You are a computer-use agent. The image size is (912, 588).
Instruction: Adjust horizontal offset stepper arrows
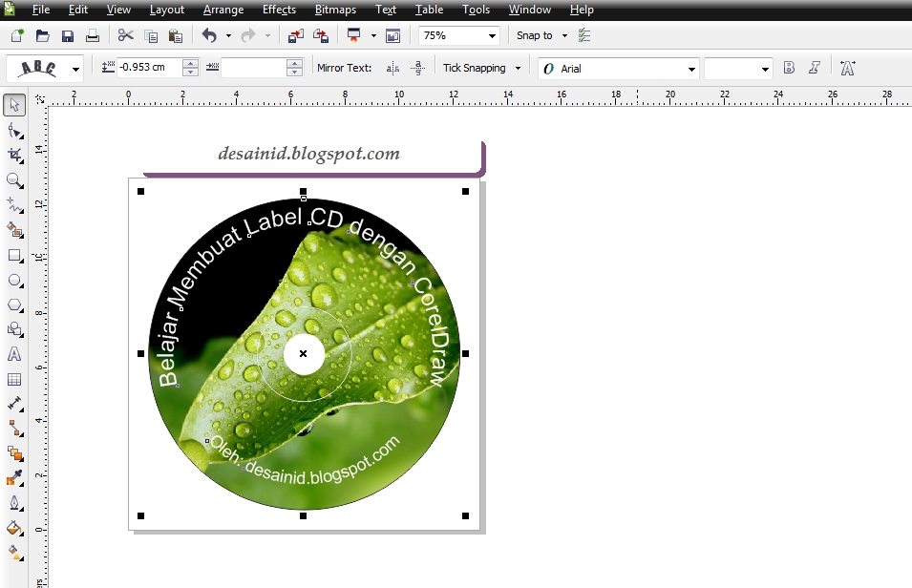[294, 68]
